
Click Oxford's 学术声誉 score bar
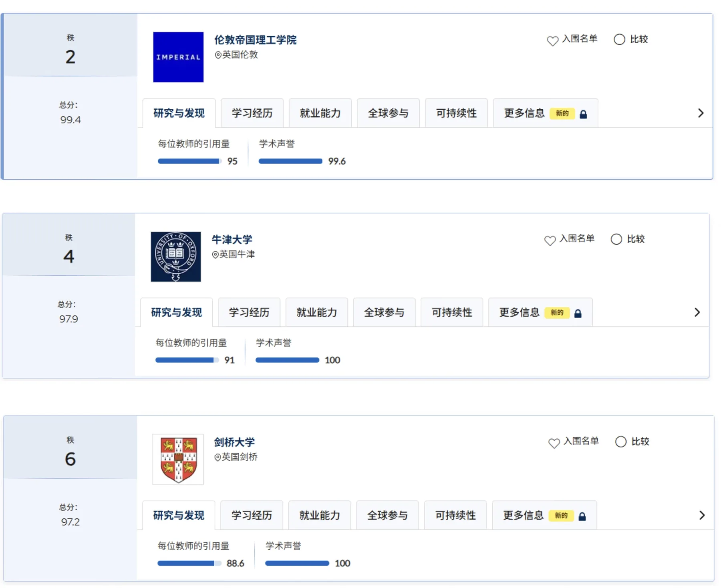(x=287, y=360)
